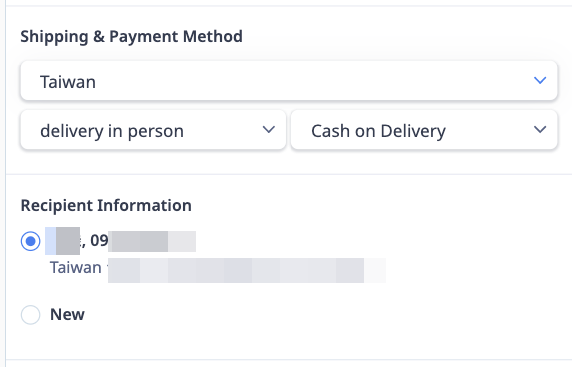Click the saved recipient's phone number starting with 09
The width and height of the screenshot is (572, 367).
(143, 241)
